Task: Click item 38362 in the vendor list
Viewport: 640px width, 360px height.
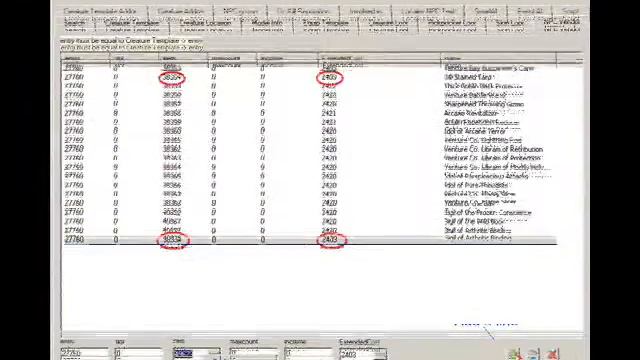Action: (x=172, y=149)
